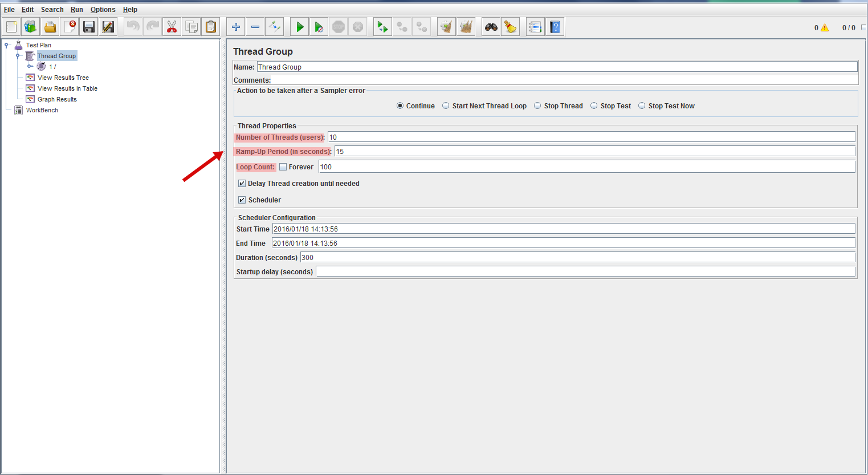The height and width of the screenshot is (475, 868).
Task: Click the Ramp-Up Period field
Action: (594, 151)
